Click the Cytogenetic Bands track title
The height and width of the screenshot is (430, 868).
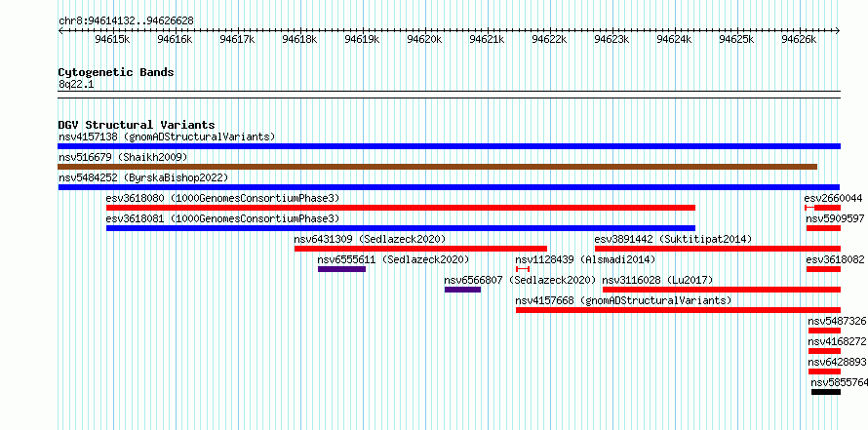pos(116,72)
